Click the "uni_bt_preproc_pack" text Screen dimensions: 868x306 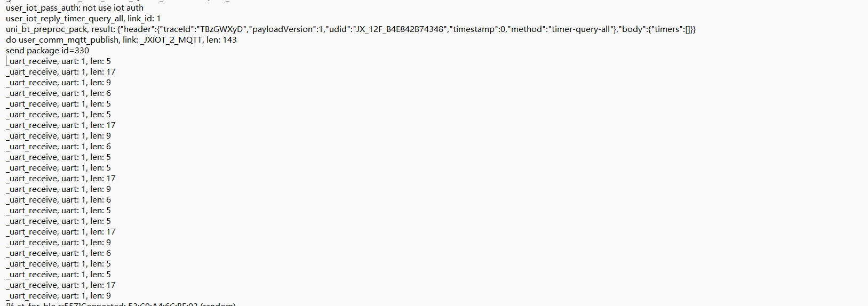click(47, 29)
